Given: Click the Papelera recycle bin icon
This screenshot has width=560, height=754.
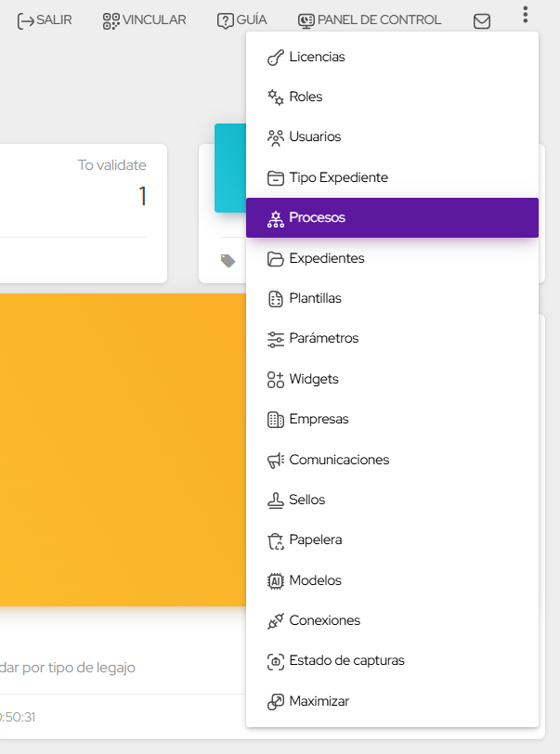Looking at the screenshot, I should point(275,540).
